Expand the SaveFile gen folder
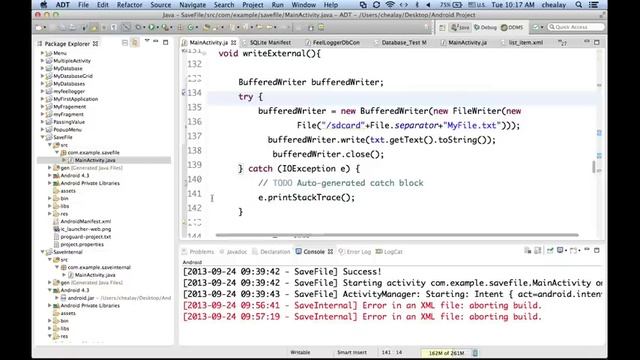 [50, 168]
